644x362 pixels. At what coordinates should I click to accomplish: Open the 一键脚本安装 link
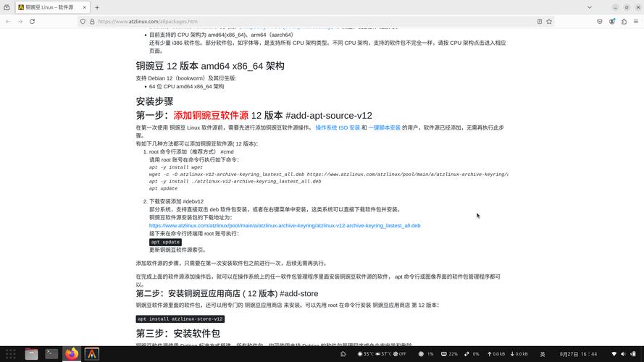coord(385,127)
